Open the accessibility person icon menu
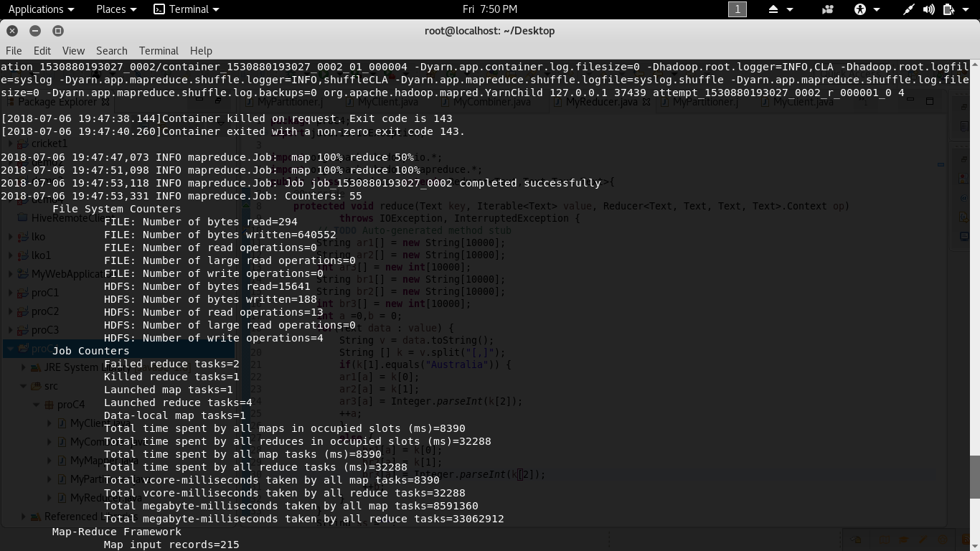 [x=859, y=9]
